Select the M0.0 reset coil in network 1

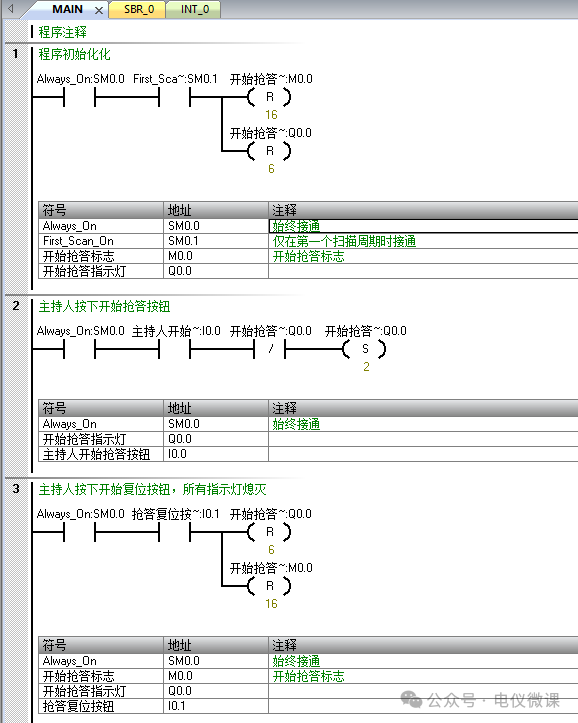[x=270, y=97]
